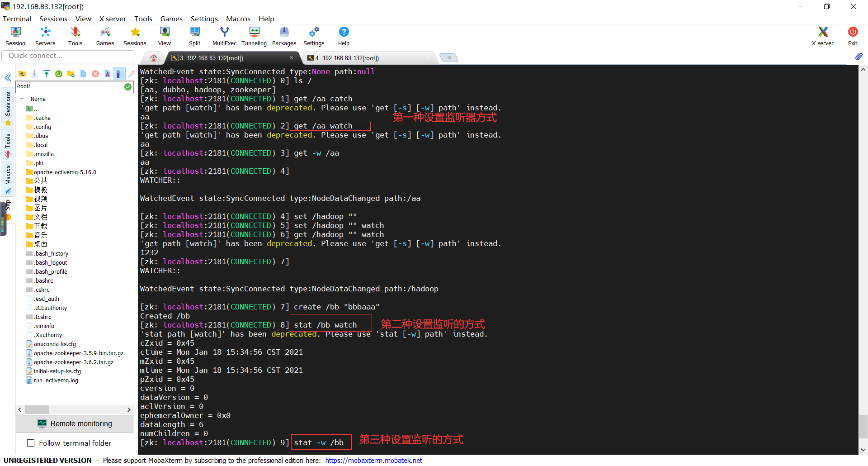Select the .cache folder
Image resolution: width=868 pixels, height=466 pixels.
click(x=38, y=118)
